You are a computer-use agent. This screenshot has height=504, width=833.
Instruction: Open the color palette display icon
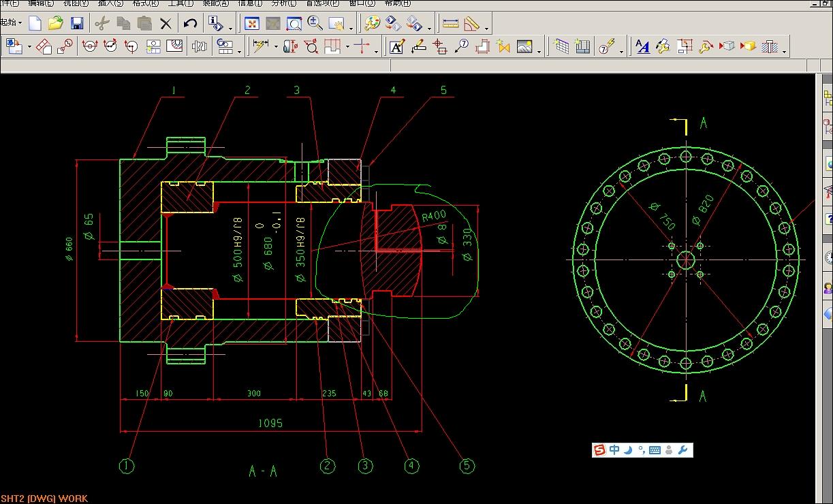(372, 24)
